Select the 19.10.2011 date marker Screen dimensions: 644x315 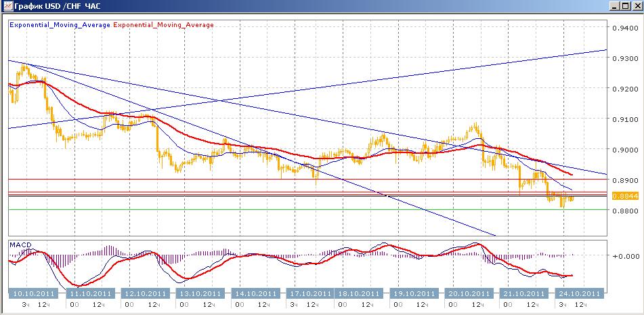413,293
